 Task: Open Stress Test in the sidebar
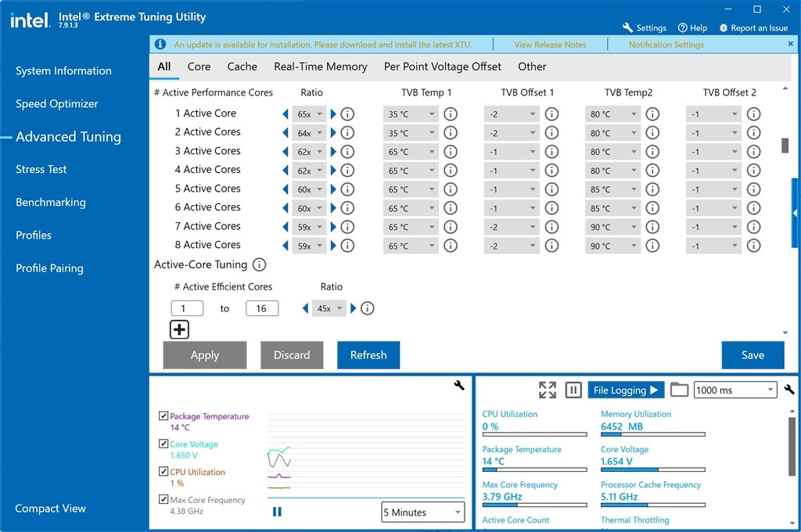pos(41,169)
